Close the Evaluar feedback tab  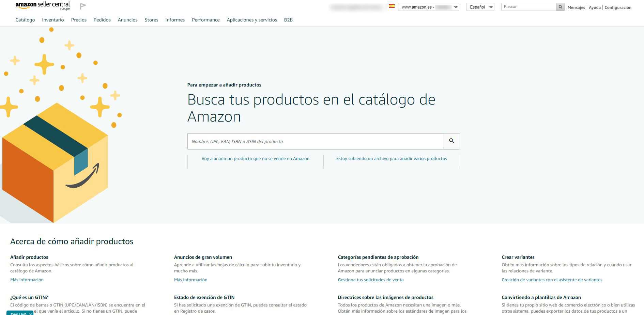pyautogui.click(x=30, y=314)
